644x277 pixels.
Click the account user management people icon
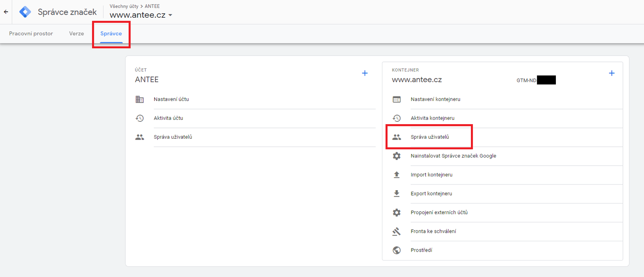click(140, 137)
